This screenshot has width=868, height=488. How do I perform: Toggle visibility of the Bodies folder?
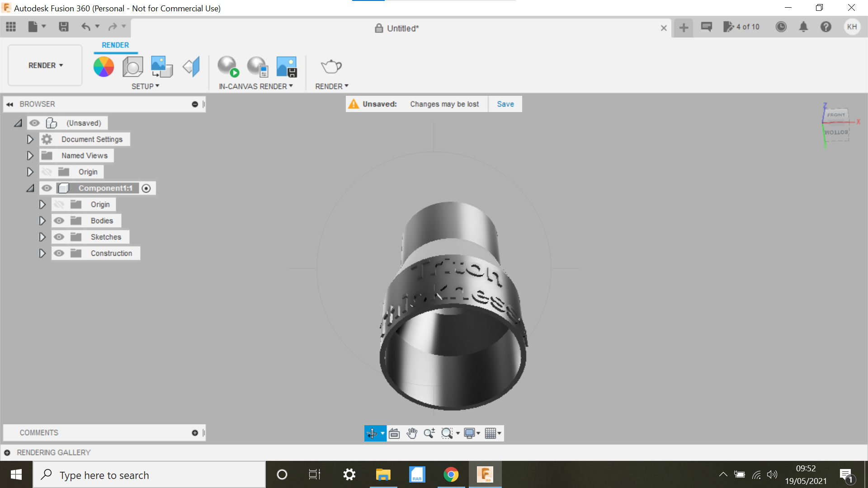point(59,221)
